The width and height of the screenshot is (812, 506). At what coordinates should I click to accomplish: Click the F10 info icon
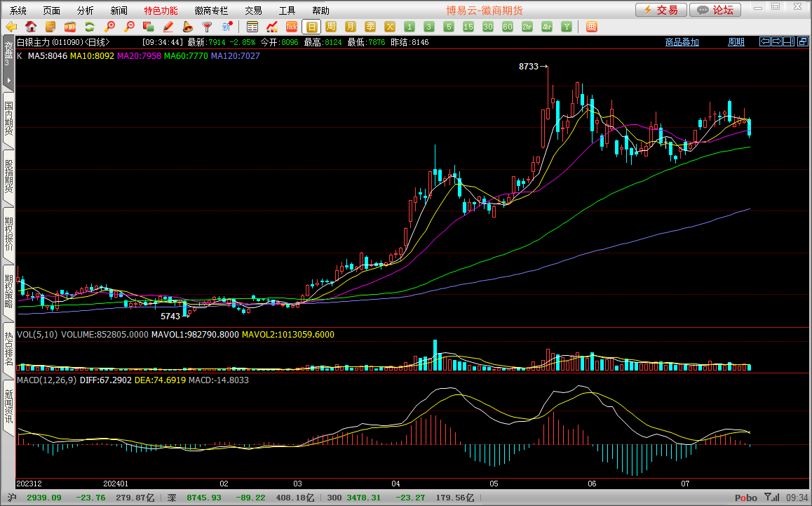(x=70, y=27)
